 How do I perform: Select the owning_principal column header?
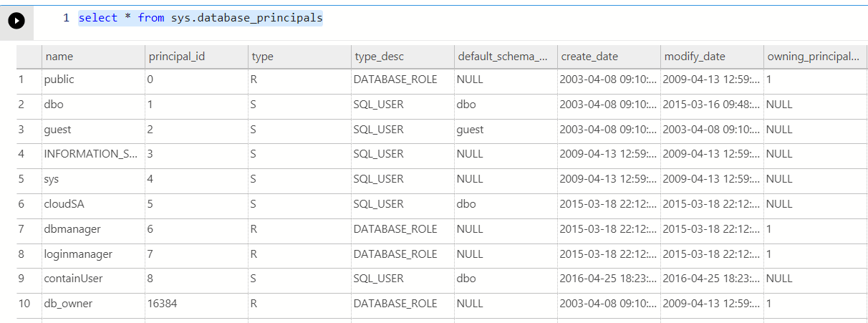815,57
